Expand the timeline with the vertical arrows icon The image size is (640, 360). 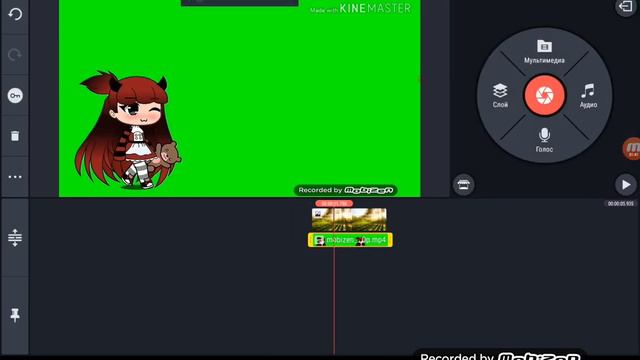pyautogui.click(x=15, y=238)
